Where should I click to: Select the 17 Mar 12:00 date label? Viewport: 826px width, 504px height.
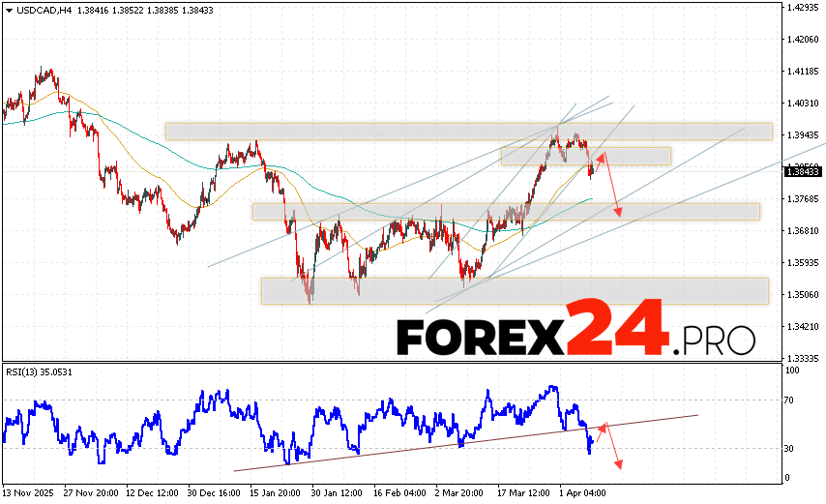pyautogui.click(x=523, y=493)
